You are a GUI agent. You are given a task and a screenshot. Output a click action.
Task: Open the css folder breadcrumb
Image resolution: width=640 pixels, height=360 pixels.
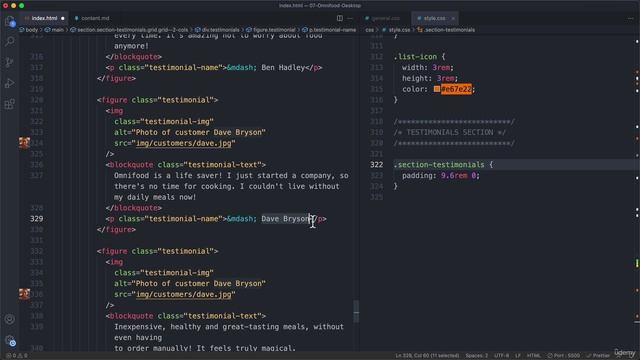point(369,30)
